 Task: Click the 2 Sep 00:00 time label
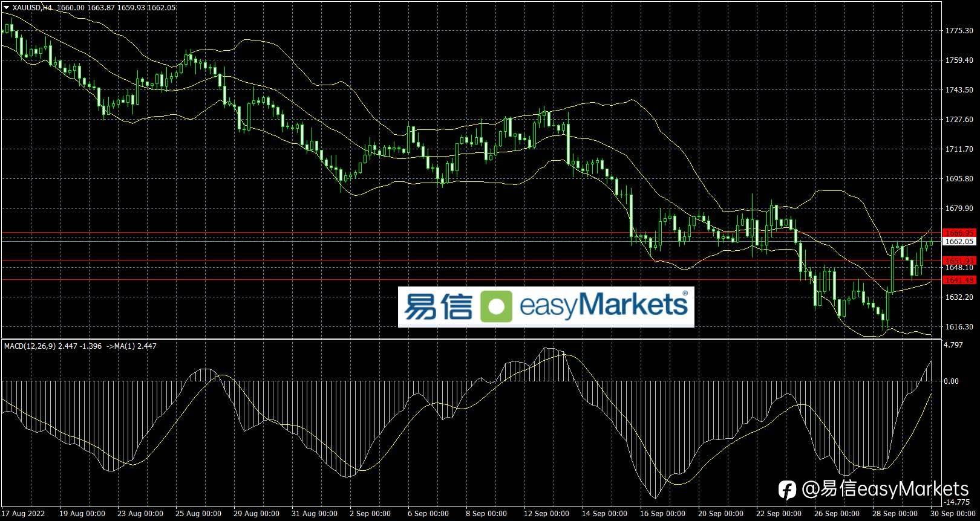[x=370, y=514]
